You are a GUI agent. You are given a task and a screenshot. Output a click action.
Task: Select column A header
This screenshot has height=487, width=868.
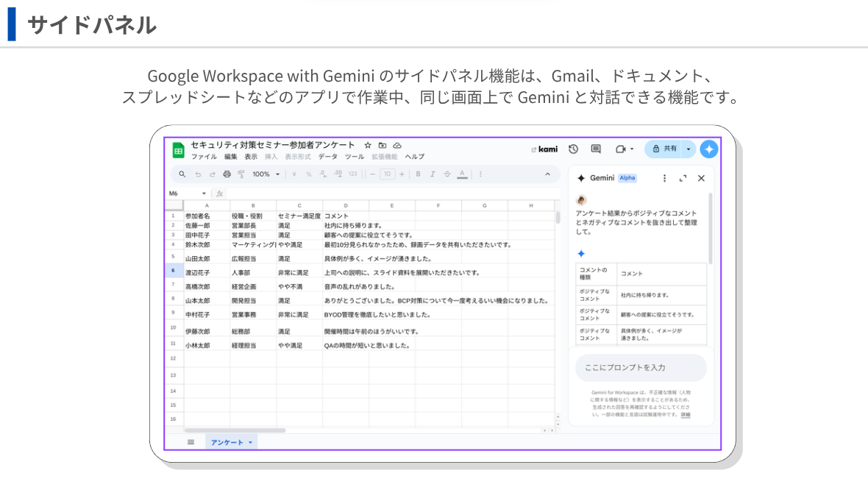click(x=207, y=205)
